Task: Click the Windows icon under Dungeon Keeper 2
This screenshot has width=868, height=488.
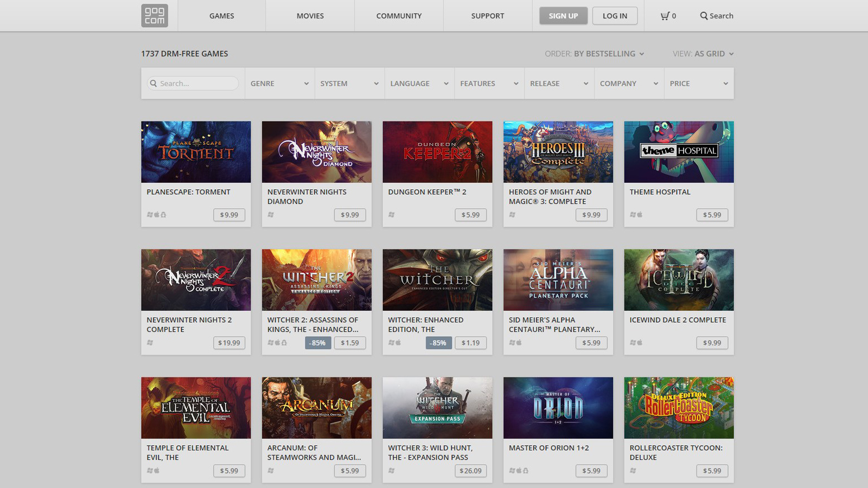Action: coord(391,215)
